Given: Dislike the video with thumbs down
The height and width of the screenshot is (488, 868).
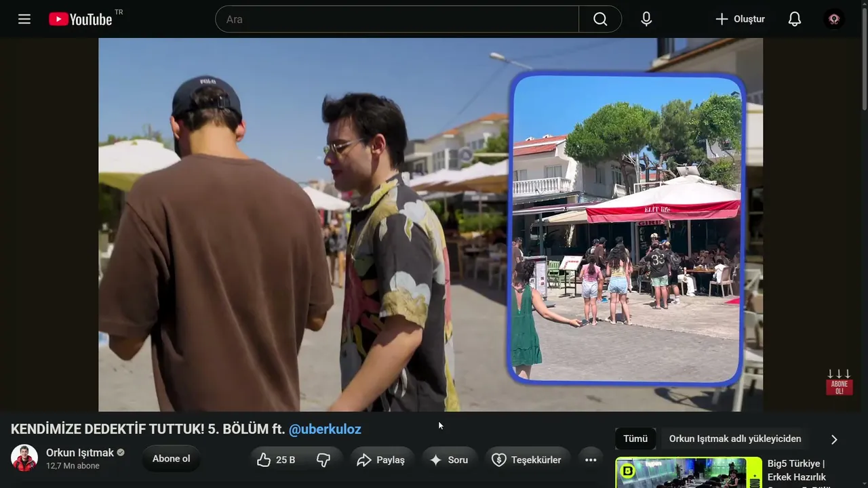Looking at the screenshot, I should click(x=323, y=460).
